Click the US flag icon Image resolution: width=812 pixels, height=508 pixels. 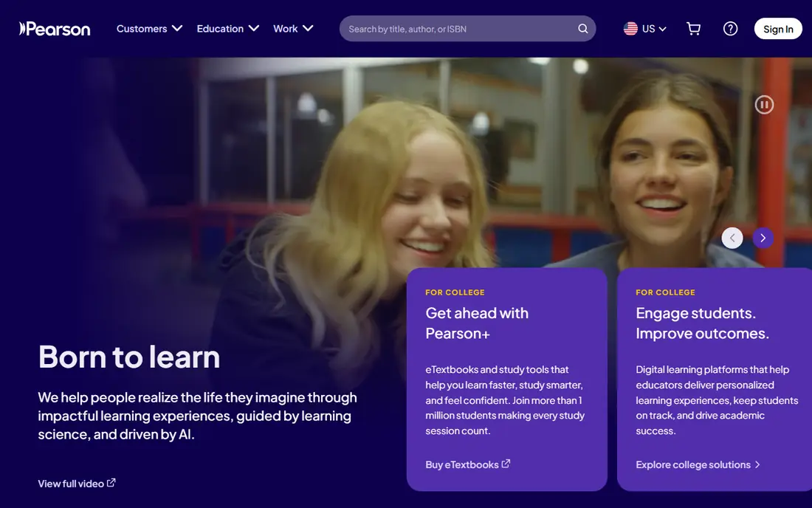coord(630,29)
